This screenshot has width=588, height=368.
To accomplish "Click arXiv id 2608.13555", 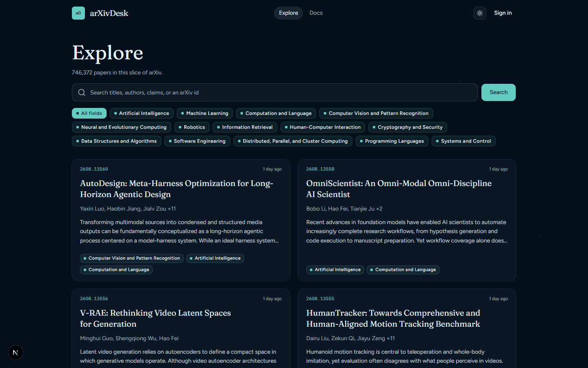I will click(x=320, y=298).
